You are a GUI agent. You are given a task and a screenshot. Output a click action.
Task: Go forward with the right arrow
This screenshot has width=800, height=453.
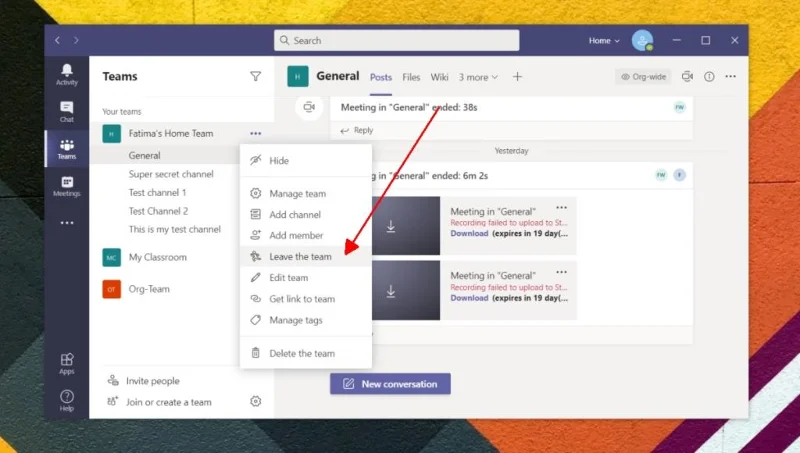pos(76,40)
